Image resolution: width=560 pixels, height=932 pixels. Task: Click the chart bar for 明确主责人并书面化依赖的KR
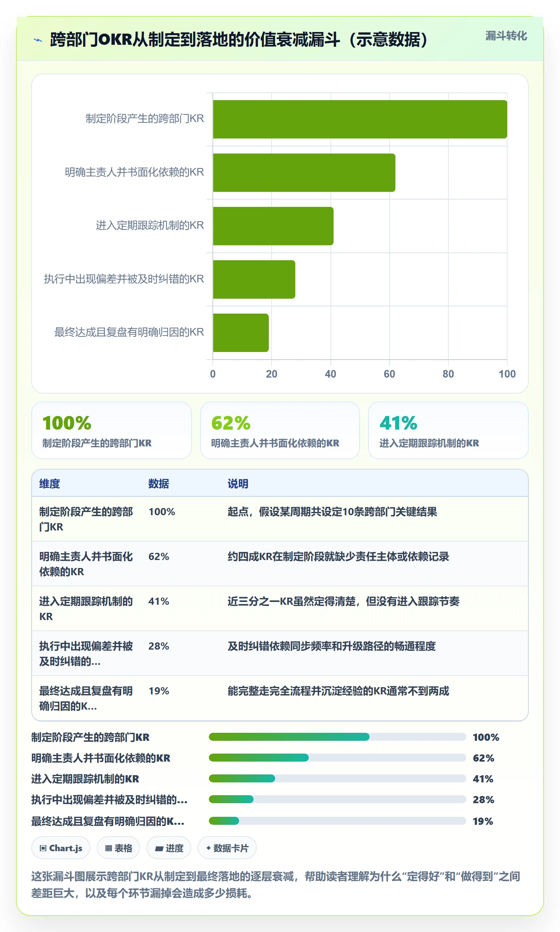tap(304, 173)
